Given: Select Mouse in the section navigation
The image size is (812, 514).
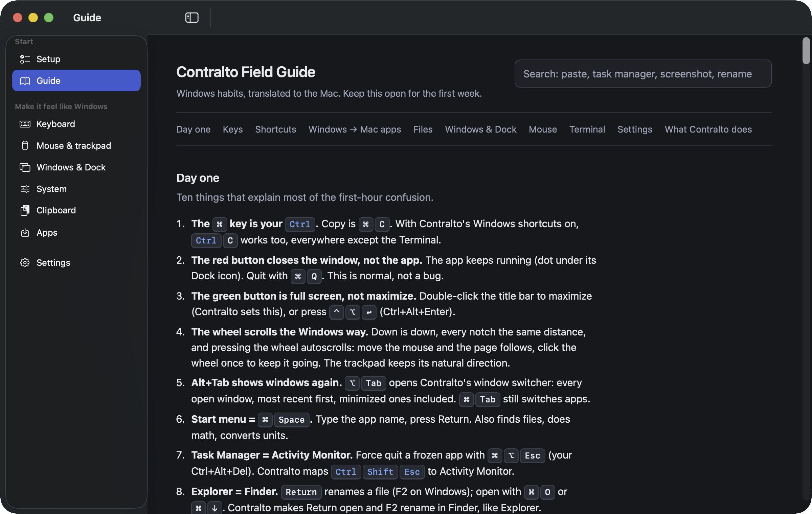Looking at the screenshot, I should [x=543, y=130].
